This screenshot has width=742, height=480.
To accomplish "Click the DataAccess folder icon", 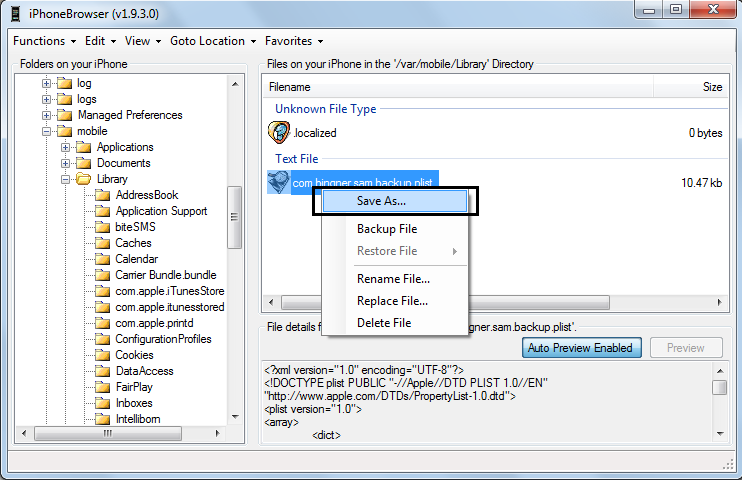I will pyautogui.click(x=102, y=372).
